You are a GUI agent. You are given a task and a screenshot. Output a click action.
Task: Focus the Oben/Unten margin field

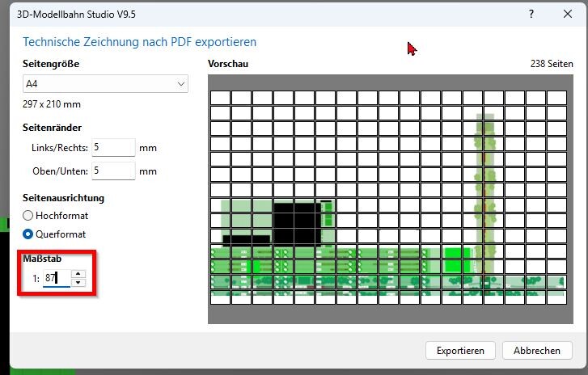pyautogui.click(x=113, y=171)
